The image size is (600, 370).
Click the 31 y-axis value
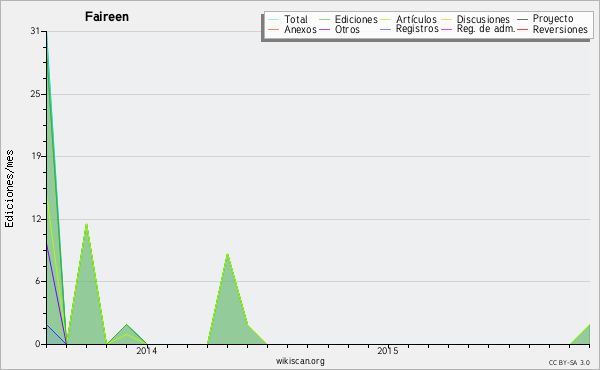[35, 31]
